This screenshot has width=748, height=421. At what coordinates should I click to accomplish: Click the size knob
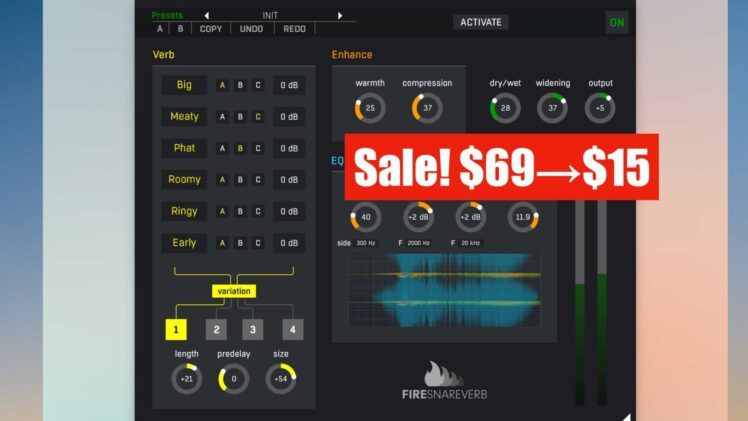click(x=280, y=379)
